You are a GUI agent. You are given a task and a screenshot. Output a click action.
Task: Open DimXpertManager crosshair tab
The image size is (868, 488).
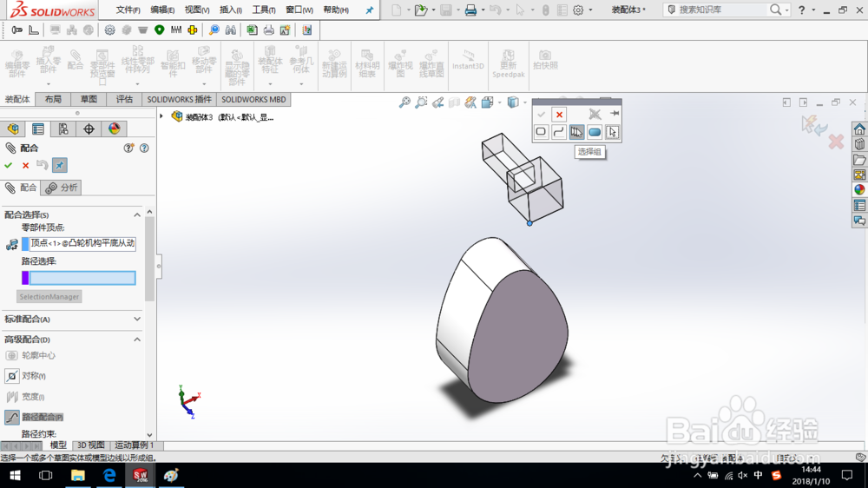(89, 129)
